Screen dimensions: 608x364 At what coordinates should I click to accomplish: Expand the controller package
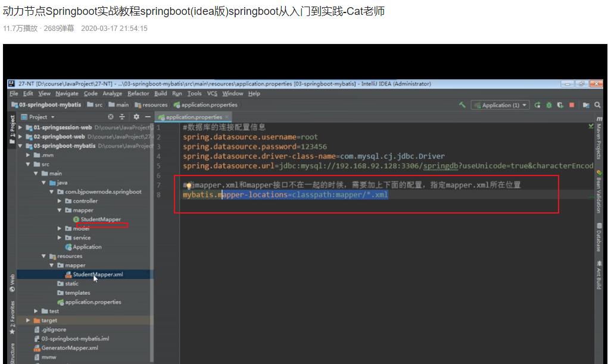pyautogui.click(x=60, y=201)
